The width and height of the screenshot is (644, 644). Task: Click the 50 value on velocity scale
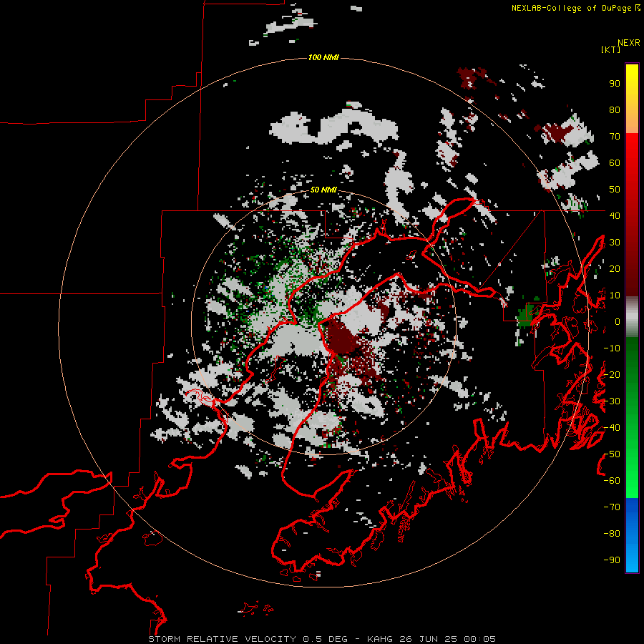pyautogui.click(x=615, y=190)
